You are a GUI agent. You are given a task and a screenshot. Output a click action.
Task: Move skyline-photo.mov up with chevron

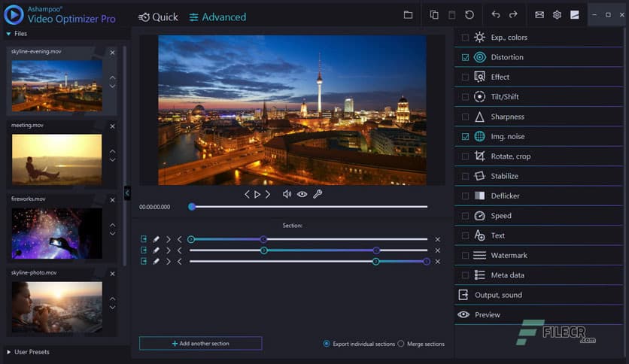[113, 299]
